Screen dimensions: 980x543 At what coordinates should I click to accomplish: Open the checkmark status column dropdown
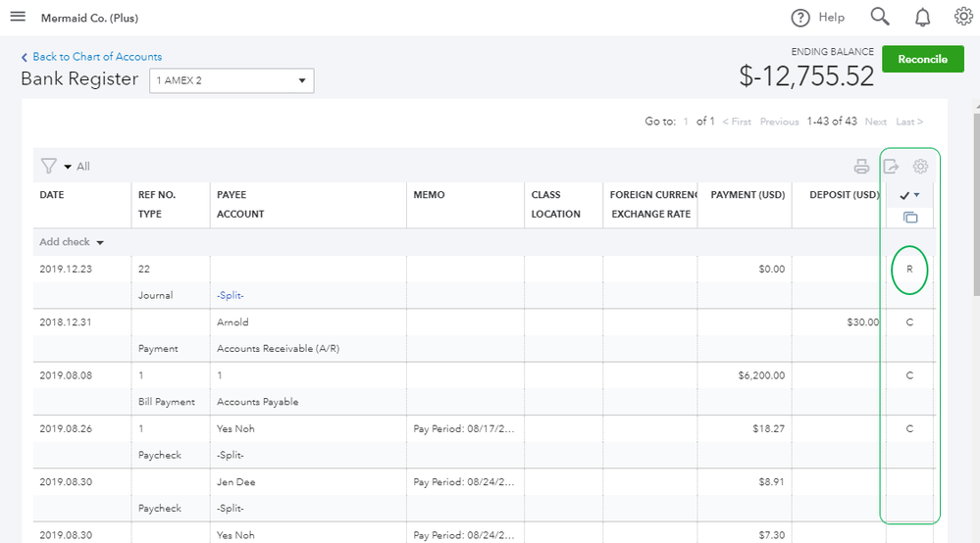click(x=909, y=195)
